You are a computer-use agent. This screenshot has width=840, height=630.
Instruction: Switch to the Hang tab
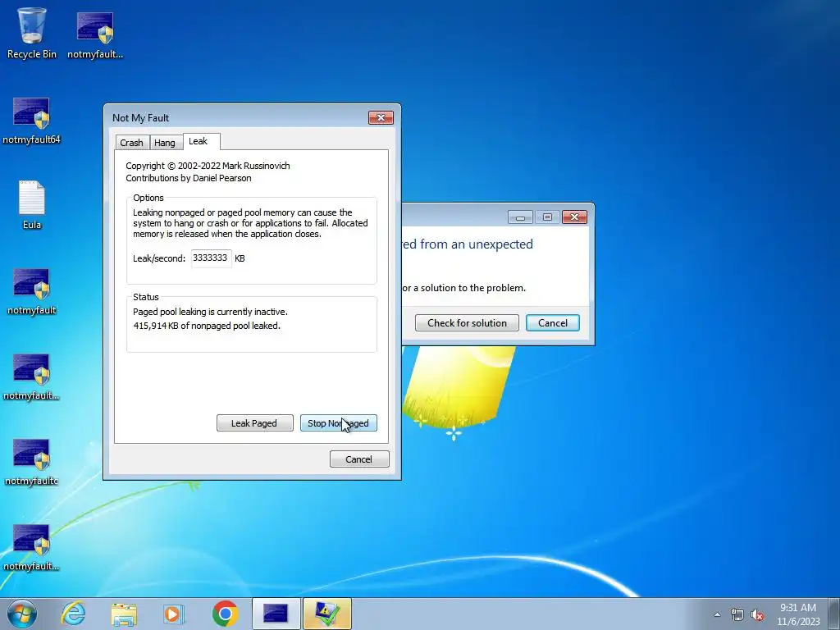coord(164,143)
